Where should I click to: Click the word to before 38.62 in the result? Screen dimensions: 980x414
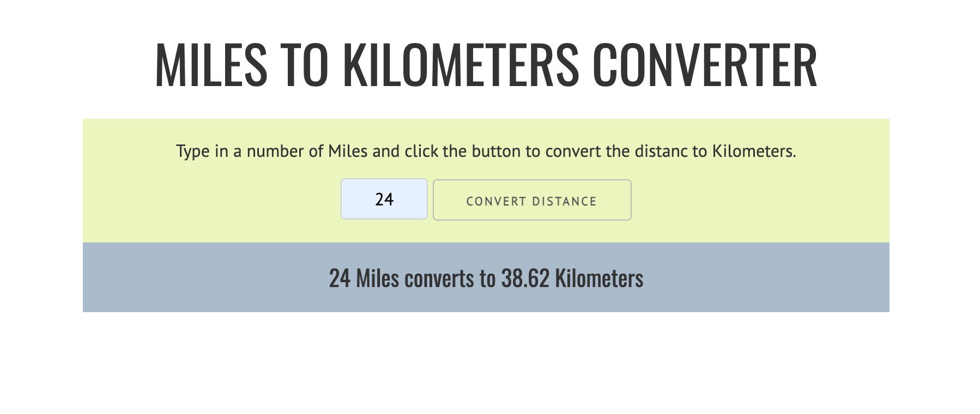(x=487, y=278)
